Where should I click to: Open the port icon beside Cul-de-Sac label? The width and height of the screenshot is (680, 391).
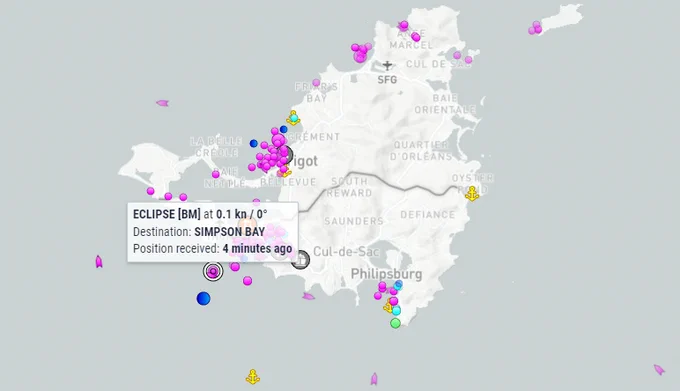click(300, 260)
